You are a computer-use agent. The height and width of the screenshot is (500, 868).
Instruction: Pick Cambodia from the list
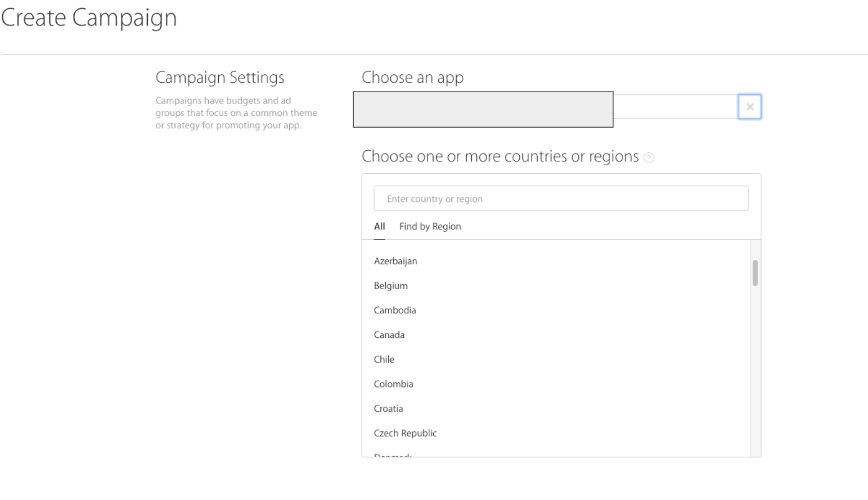tap(395, 310)
